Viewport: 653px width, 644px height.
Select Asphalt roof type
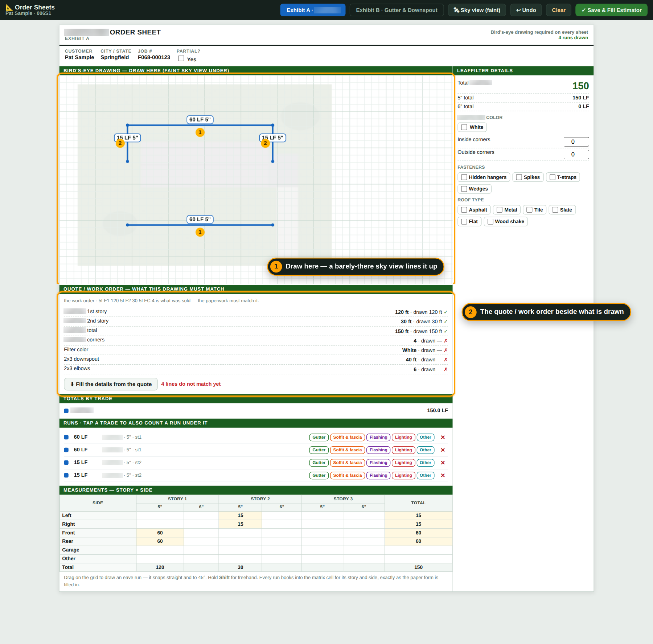(464, 210)
